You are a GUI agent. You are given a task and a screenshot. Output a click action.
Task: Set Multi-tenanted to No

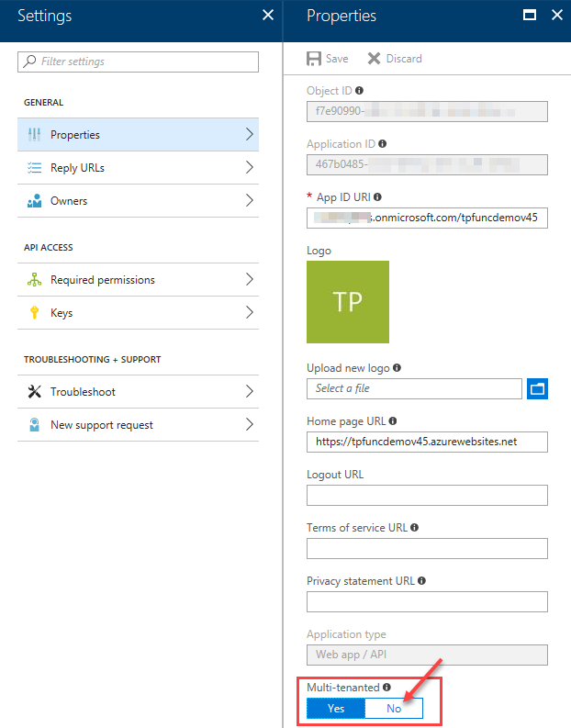point(394,709)
